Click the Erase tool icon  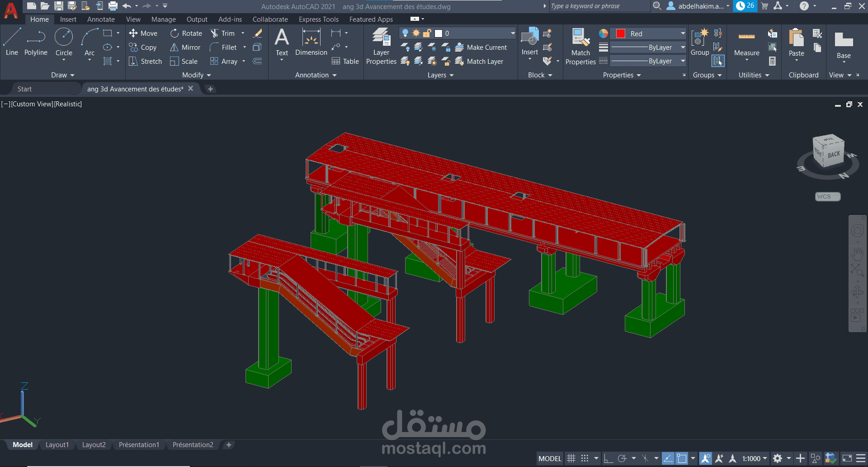coord(258,33)
